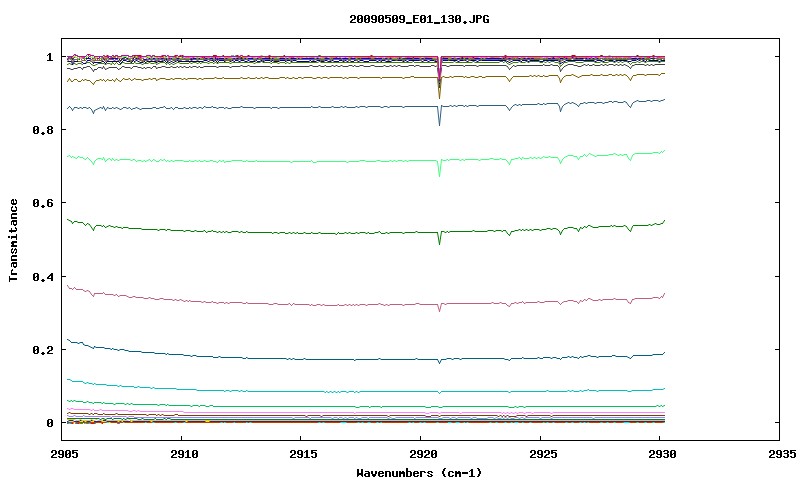800x480 pixels.
Task: Click the x-axis tick label 2905
Action: pos(65,454)
